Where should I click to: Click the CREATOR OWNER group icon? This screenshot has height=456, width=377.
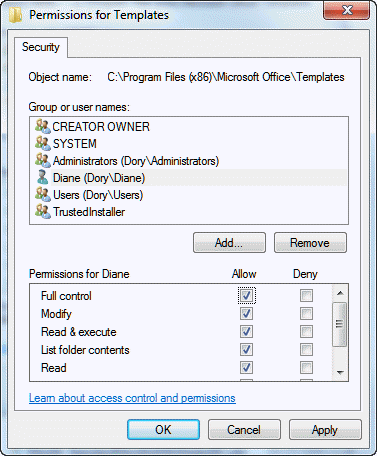click(x=43, y=126)
